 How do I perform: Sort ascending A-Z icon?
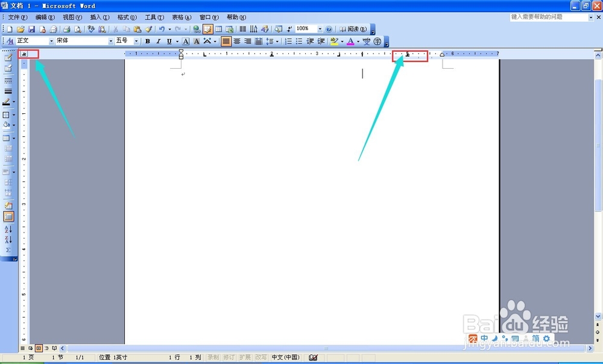pos(8,230)
